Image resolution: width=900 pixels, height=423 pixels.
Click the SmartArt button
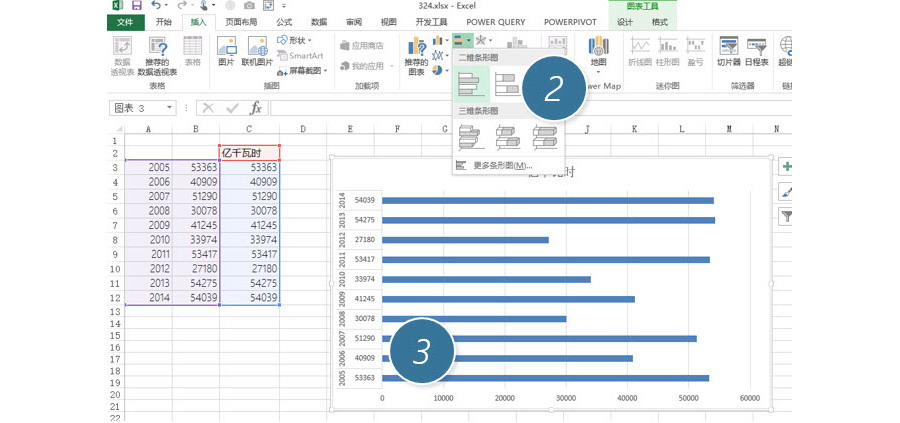pyautogui.click(x=300, y=56)
